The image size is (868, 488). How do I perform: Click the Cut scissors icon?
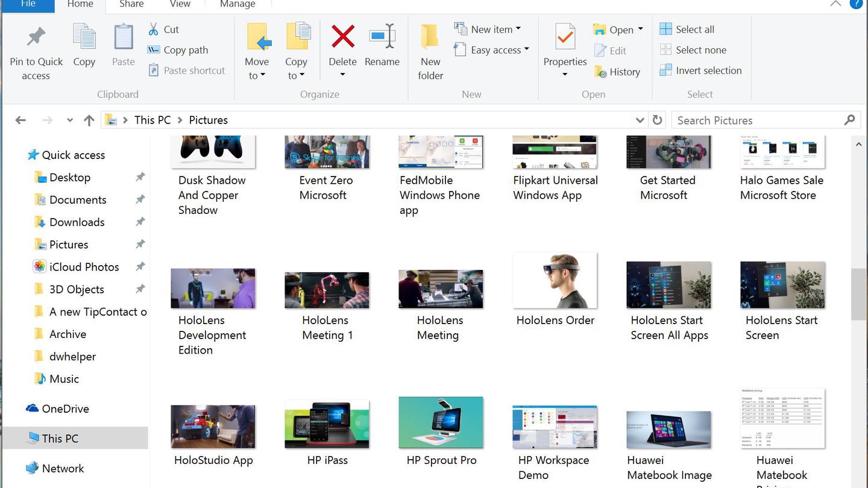(x=154, y=29)
